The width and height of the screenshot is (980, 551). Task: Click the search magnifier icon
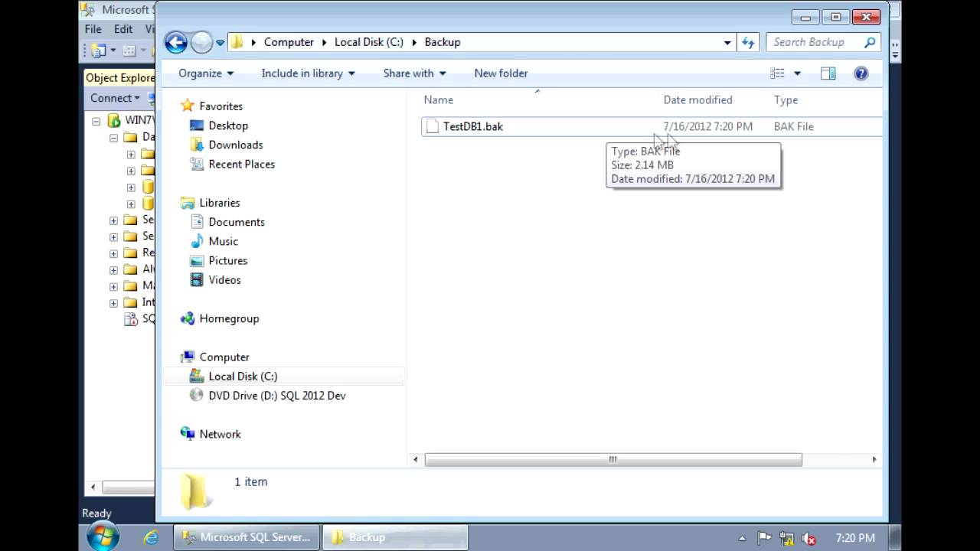coord(870,42)
